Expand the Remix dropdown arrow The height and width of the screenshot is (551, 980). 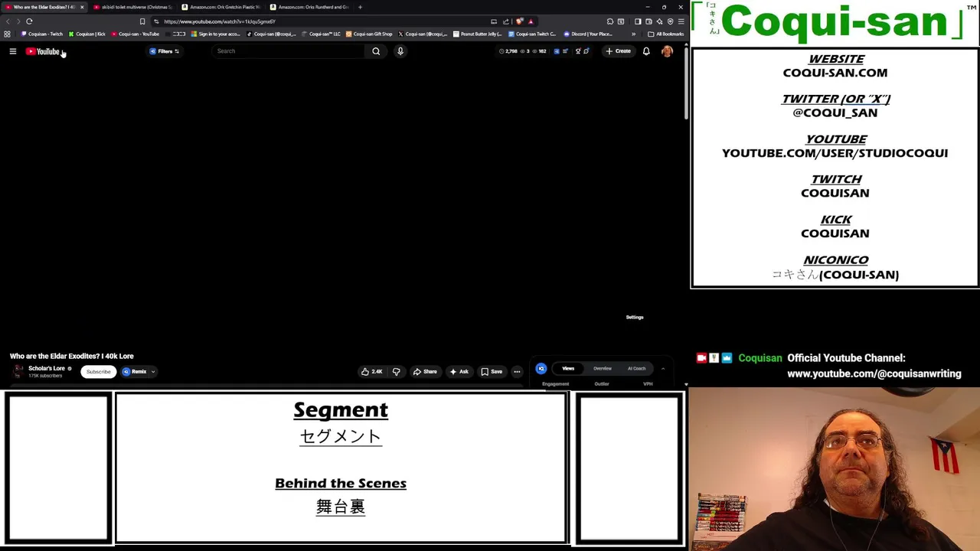[152, 372]
